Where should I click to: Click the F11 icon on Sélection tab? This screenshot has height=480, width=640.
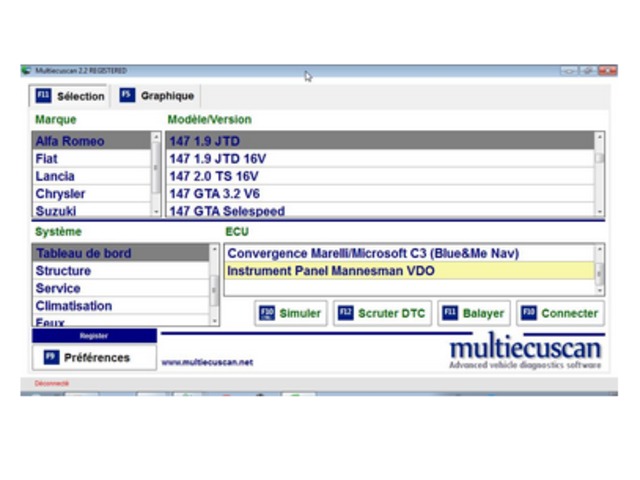[43, 96]
